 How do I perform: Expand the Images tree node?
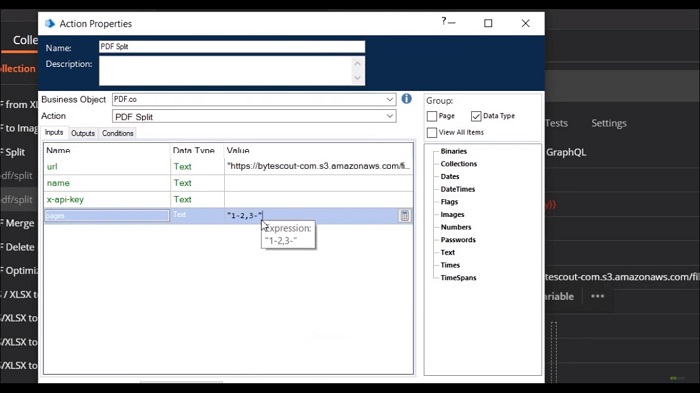point(452,214)
